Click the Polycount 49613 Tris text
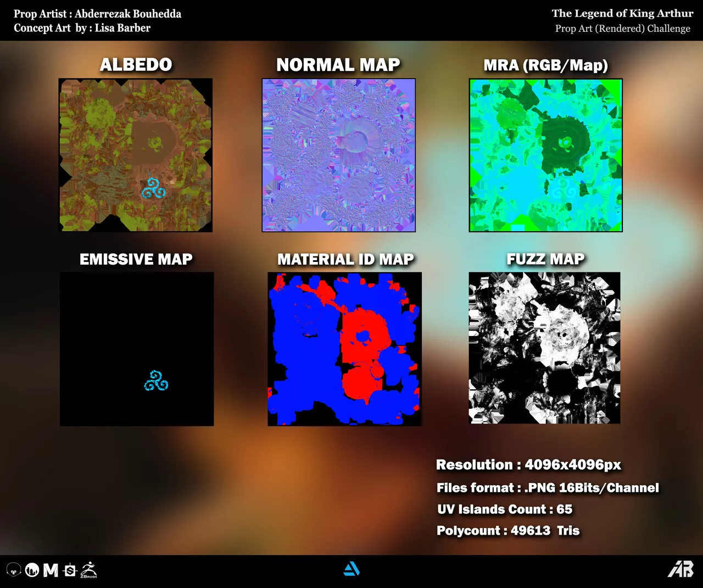703x588 pixels. click(x=508, y=530)
